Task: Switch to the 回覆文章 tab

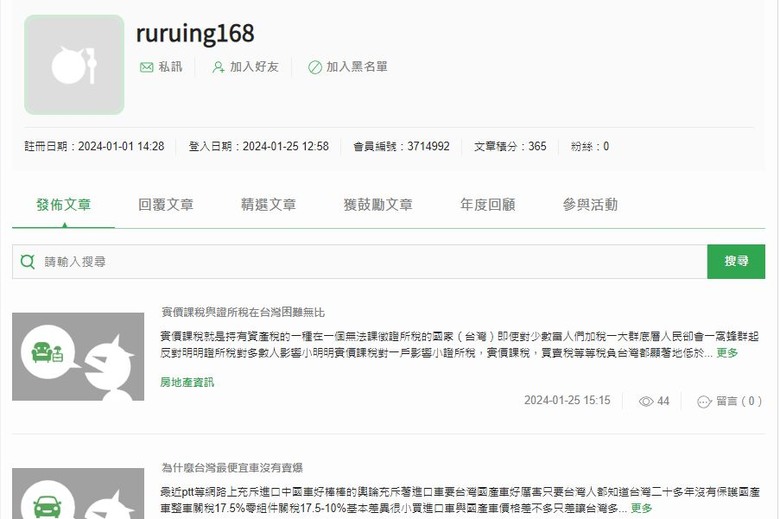Action: click(166, 205)
